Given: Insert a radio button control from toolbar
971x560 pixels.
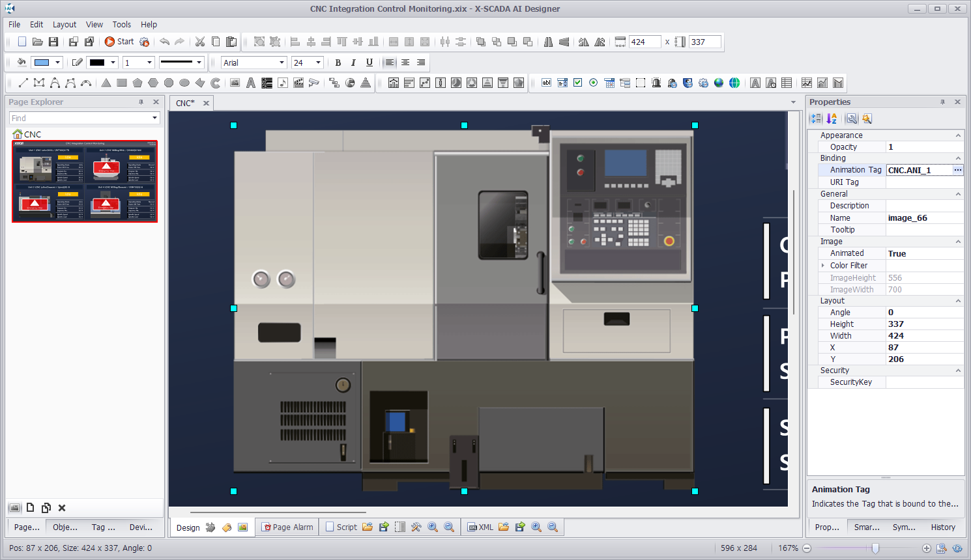Looking at the screenshot, I should [594, 83].
